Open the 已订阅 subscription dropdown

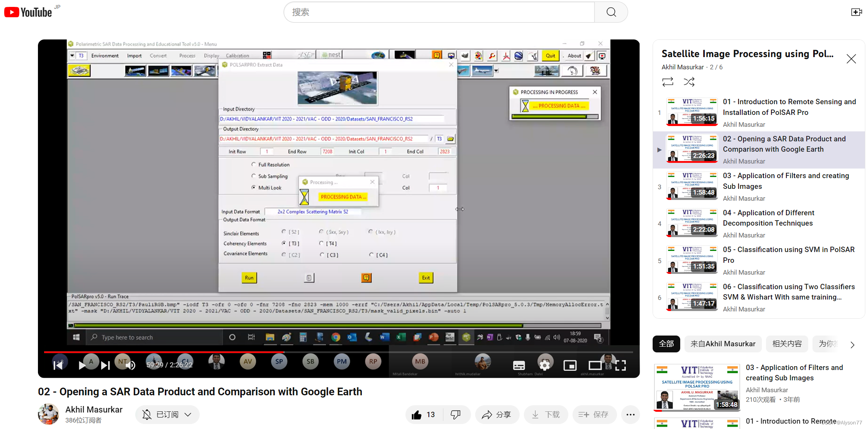tap(167, 414)
